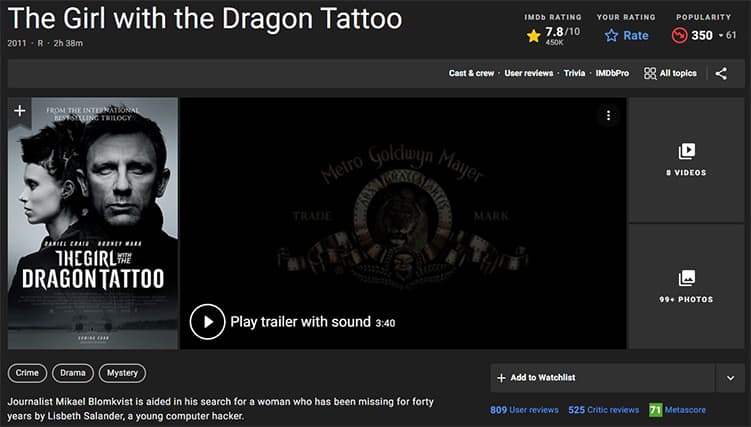Select the Drama genre chip

(x=73, y=373)
